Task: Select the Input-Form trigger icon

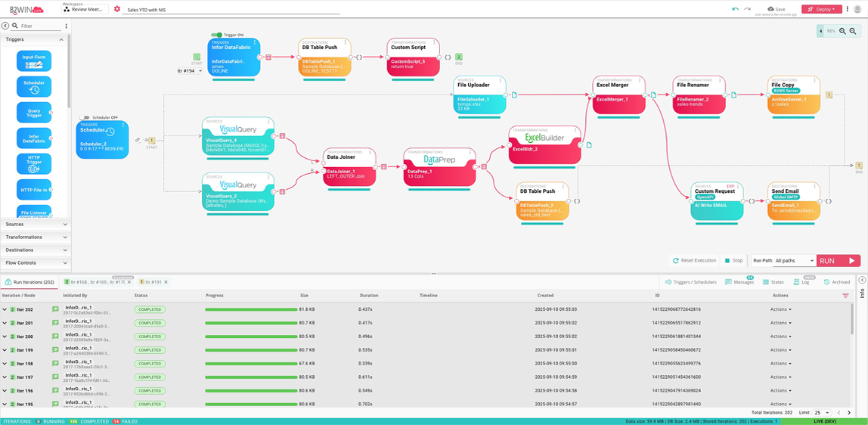Action: pyautogui.click(x=34, y=61)
